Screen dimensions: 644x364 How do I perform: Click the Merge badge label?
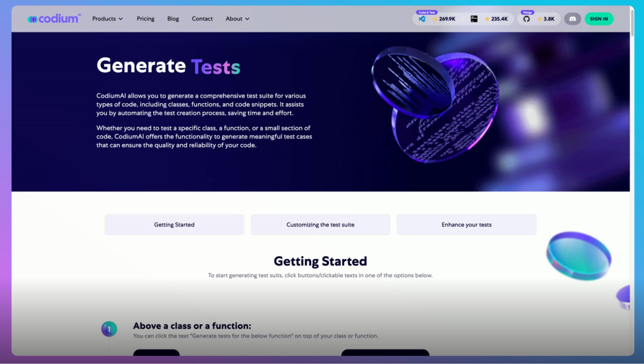tap(527, 12)
